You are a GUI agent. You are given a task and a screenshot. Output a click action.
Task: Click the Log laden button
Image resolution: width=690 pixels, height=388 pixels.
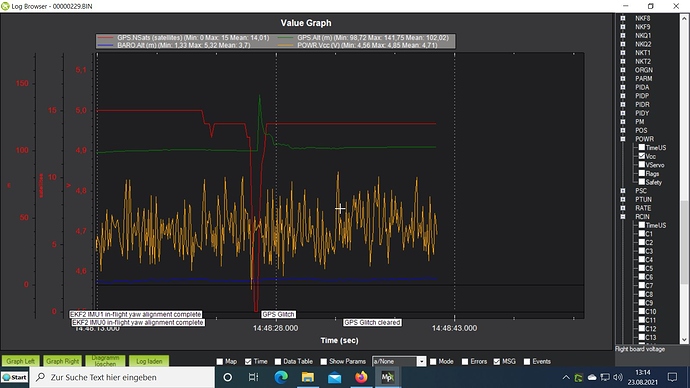click(149, 361)
